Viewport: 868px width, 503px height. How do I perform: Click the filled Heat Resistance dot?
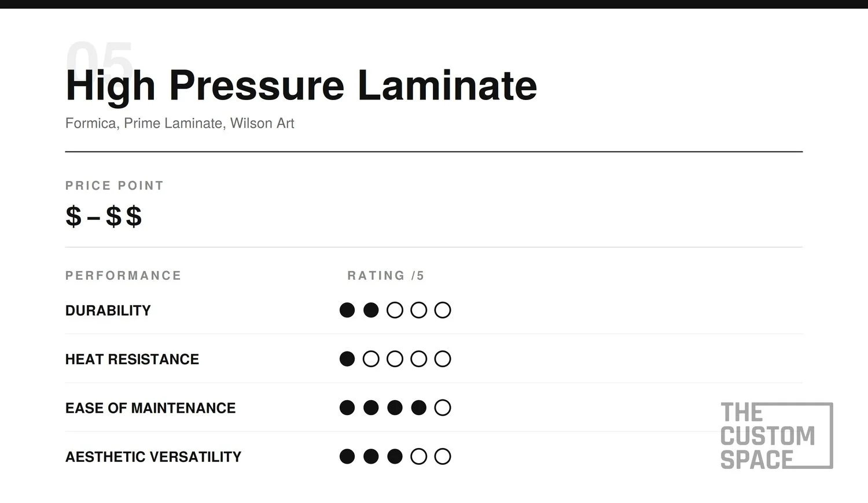pos(347,359)
